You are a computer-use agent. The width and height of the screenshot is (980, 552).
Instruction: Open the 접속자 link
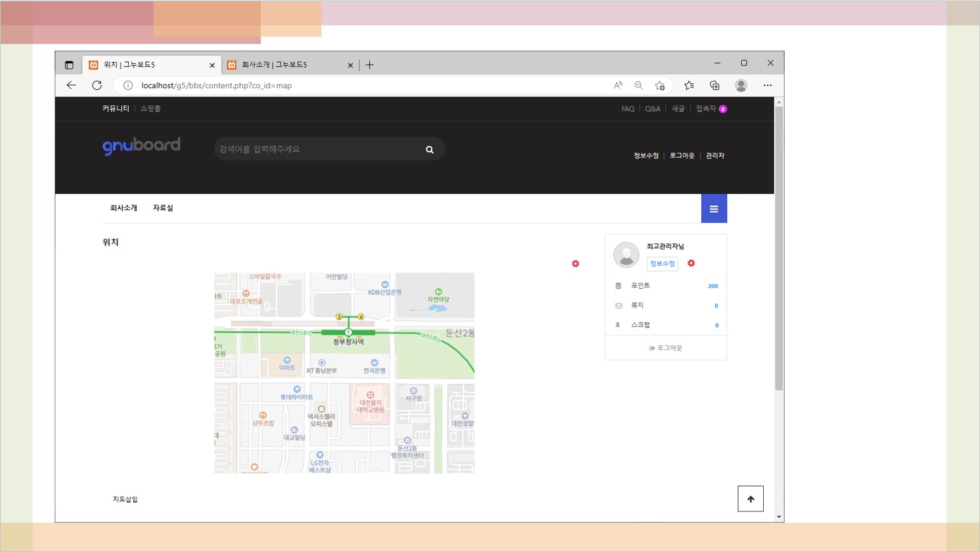(x=711, y=109)
